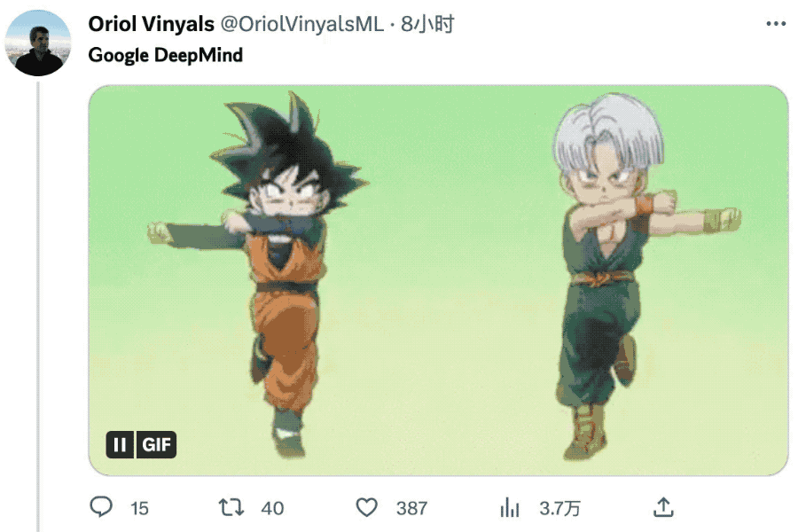
Task: Open the 8小时 timestamp link
Action: (x=427, y=24)
